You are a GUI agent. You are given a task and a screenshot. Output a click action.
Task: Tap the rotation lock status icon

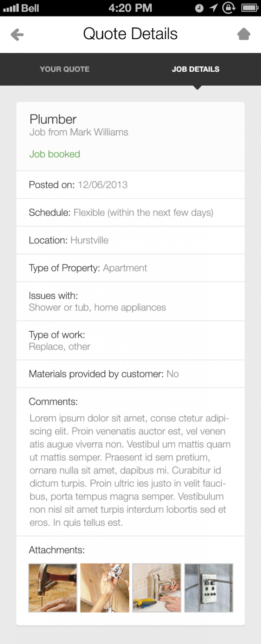[x=228, y=8]
